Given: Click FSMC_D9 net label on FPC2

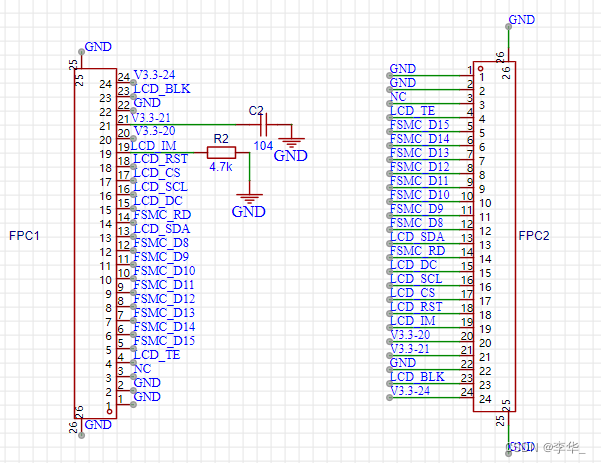Looking at the screenshot, I should [417, 209].
